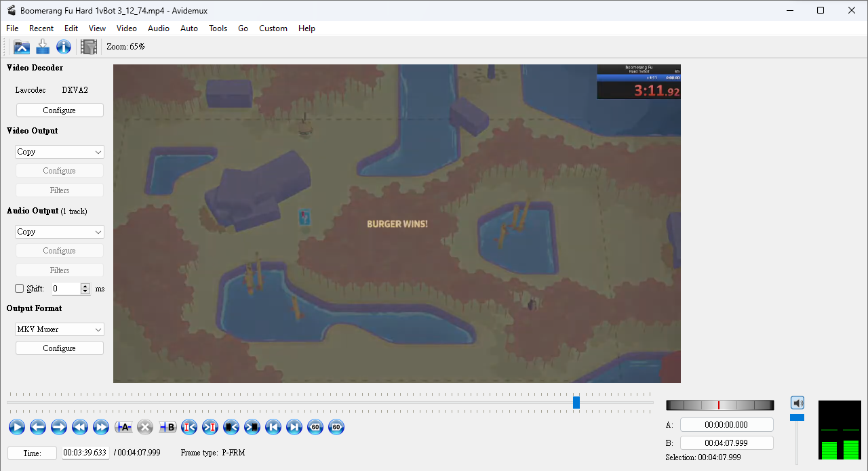868x471 pixels.
Task: Open the View menu
Action: point(98,28)
